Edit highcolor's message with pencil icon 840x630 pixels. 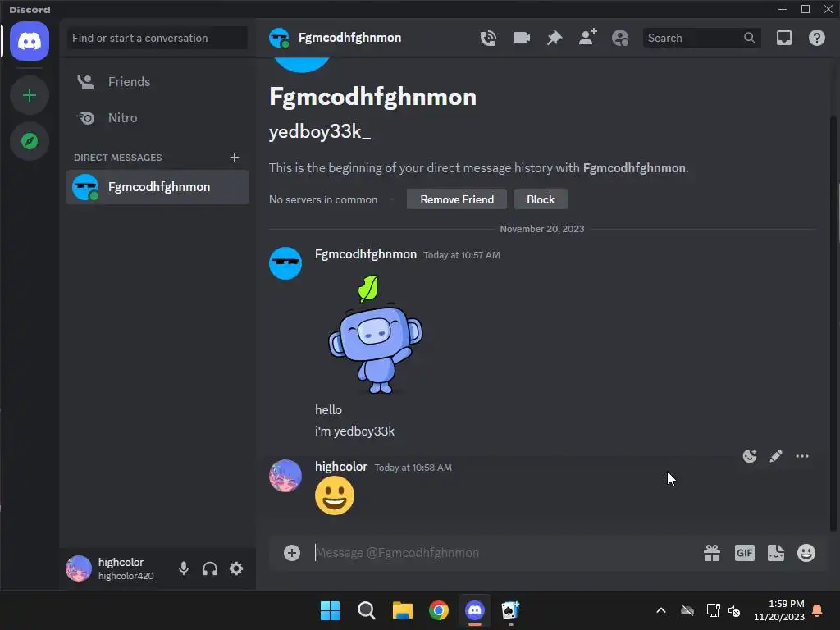(776, 456)
